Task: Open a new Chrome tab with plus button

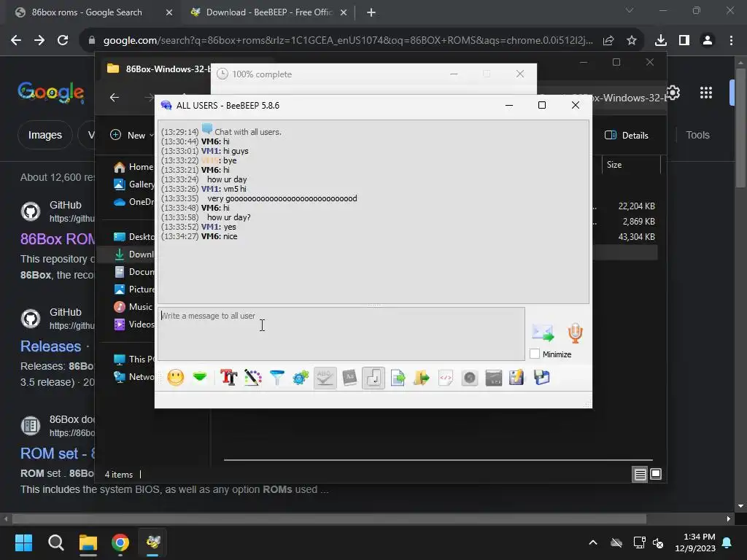Action: pos(371,12)
